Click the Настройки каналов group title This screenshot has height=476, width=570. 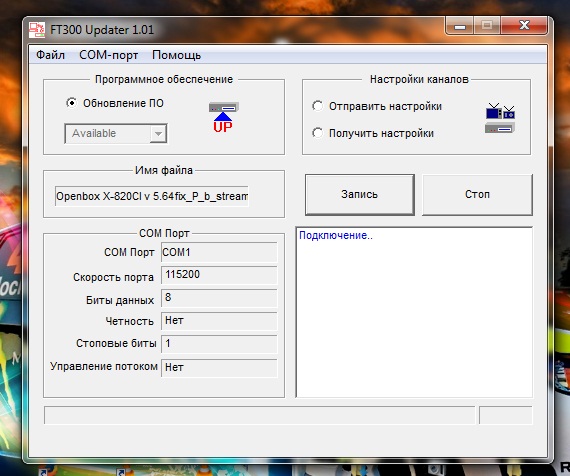(x=419, y=79)
